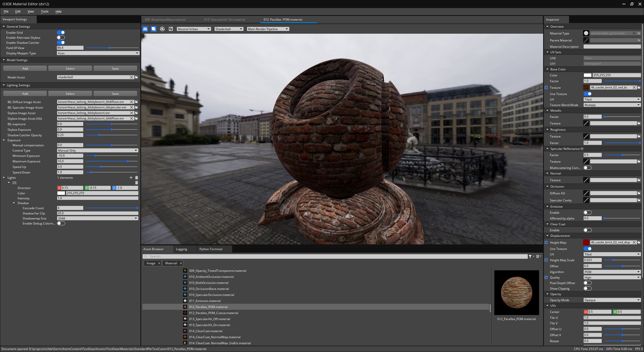Enable the Alternate Skybox toggle
The image size is (644, 352).
tap(61, 37)
